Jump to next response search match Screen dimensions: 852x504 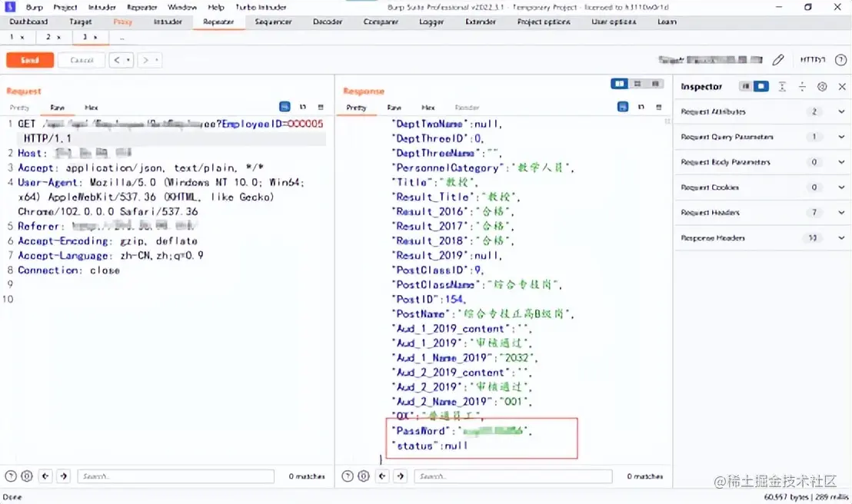[x=401, y=476]
